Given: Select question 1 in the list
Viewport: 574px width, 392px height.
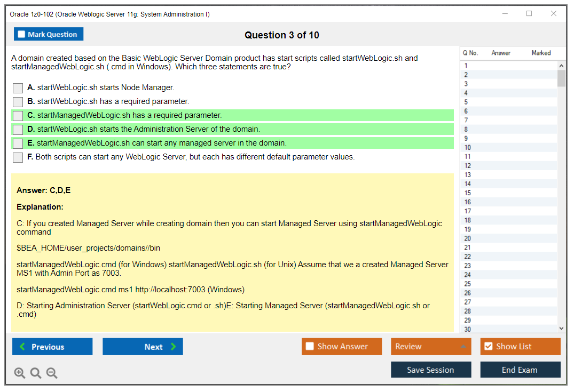Looking at the screenshot, I should (x=508, y=66).
